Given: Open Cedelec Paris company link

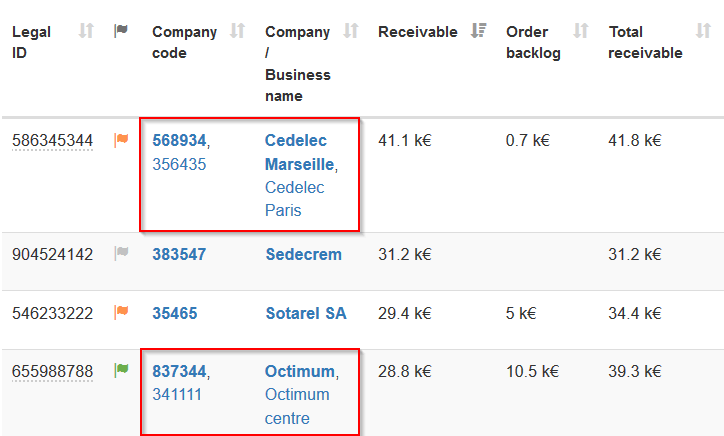Looking at the screenshot, I should pyautogui.click(x=295, y=198).
